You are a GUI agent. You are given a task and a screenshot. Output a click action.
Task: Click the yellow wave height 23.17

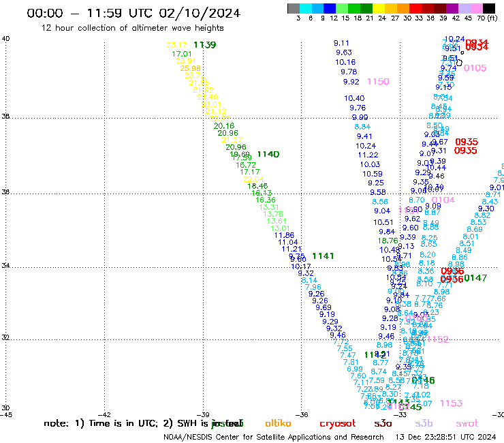pos(176,45)
